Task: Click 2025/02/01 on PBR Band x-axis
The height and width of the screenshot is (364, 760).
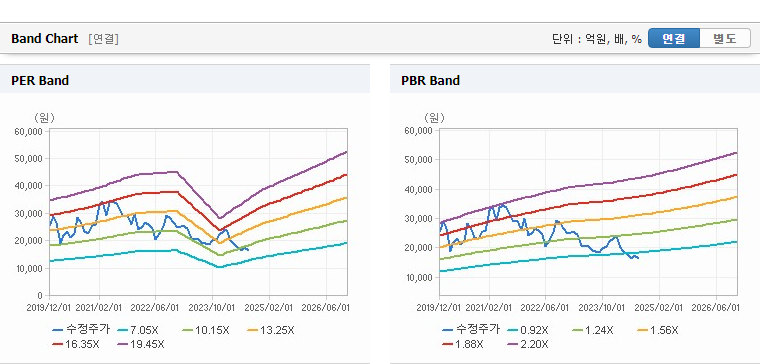Action: (x=660, y=307)
